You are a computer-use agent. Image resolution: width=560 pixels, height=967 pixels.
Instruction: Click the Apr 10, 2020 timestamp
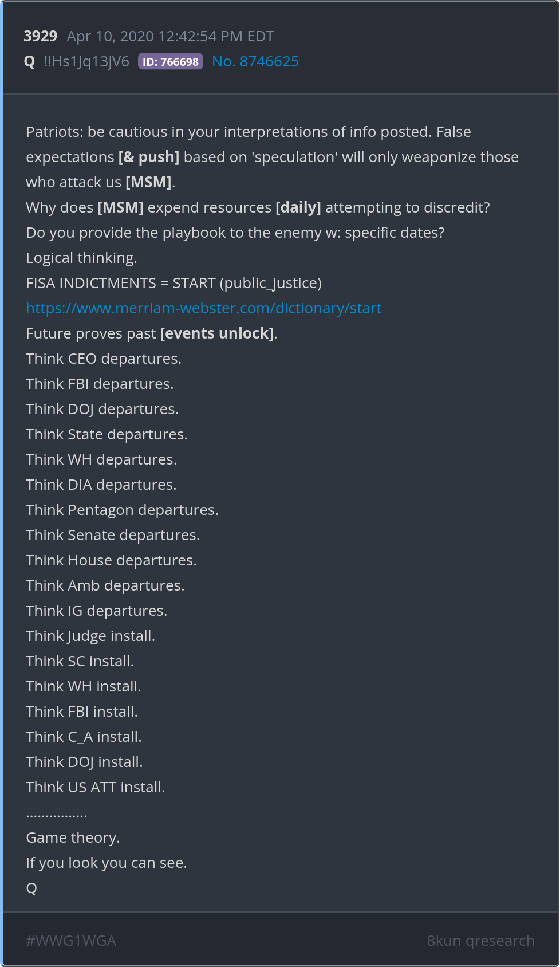[170, 36]
